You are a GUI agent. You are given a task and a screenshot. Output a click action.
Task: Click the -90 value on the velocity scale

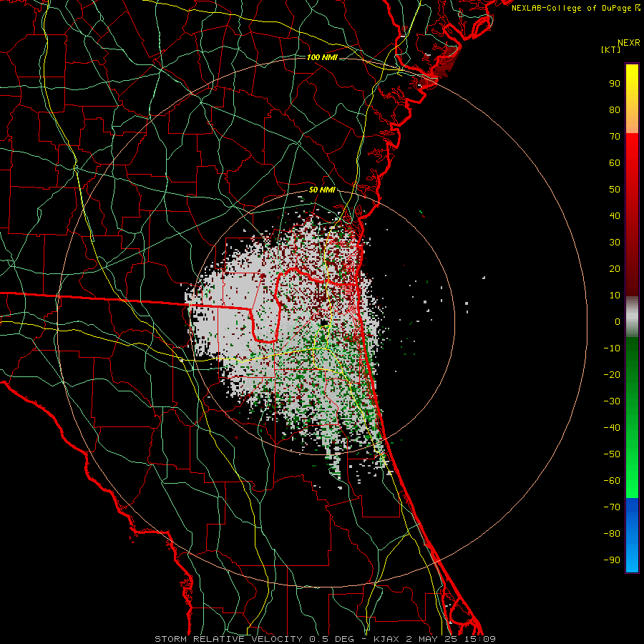pyautogui.click(x=612, y=560)
